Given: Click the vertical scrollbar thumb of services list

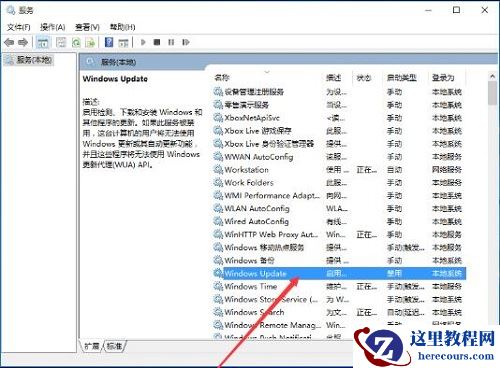Looking at the screenshot, I should coord(492,93).
